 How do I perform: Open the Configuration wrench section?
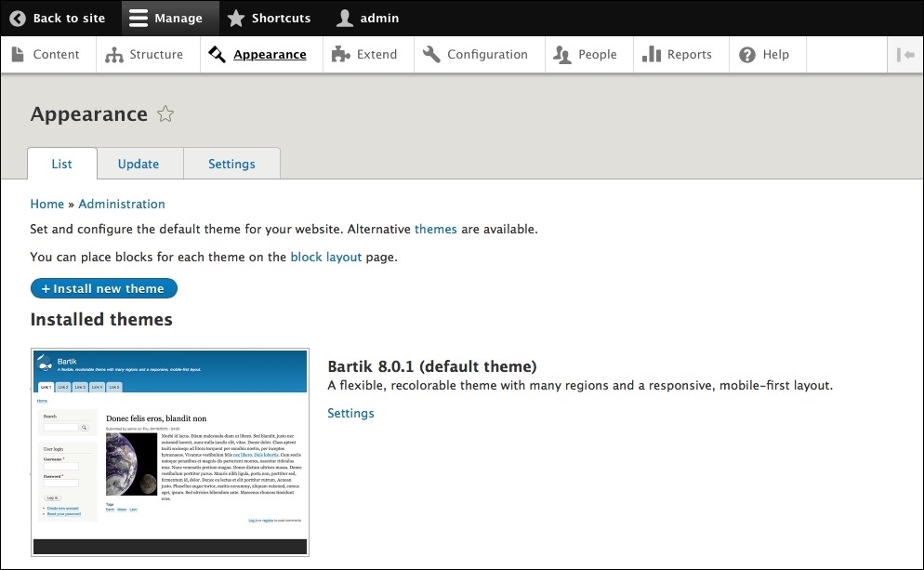(x=476, y=54)
